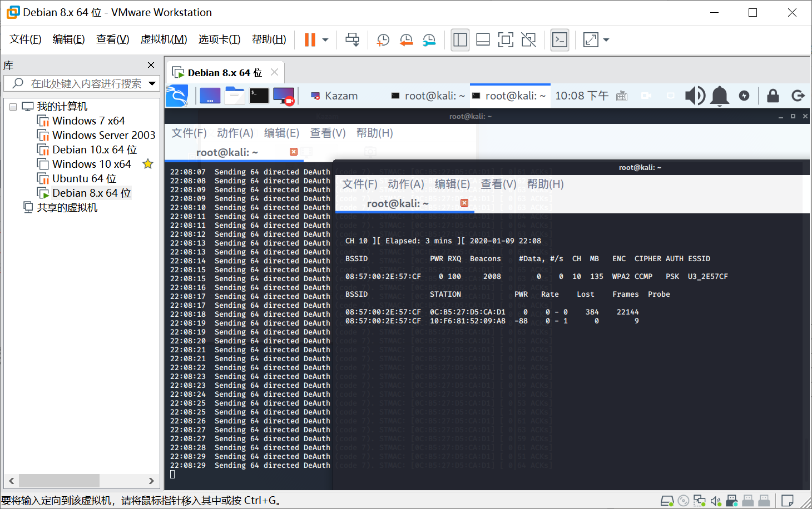Click the 10:08 下午 clock in Kali panel
Viewport: 812px width, 509px height.
[x=582, y=96]
